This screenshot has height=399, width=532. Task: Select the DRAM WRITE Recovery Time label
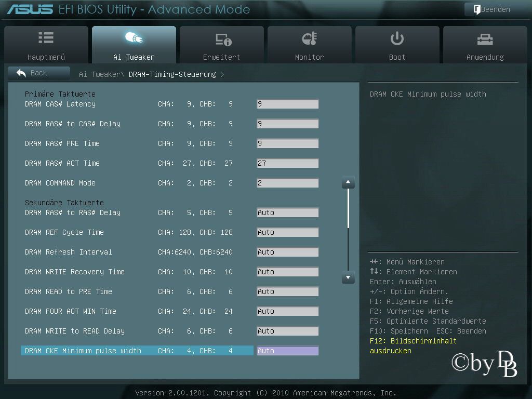[x=75, y=272]
